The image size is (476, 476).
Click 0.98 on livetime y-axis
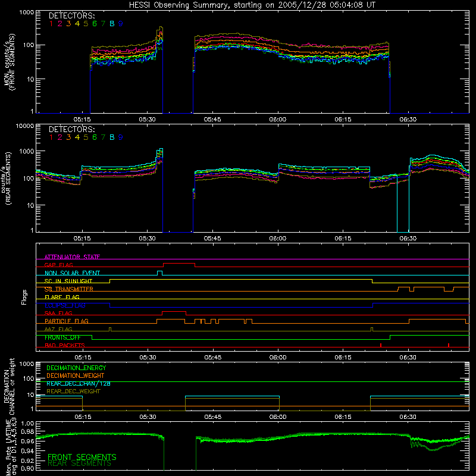pyautogui.click(x=27, y=432)
